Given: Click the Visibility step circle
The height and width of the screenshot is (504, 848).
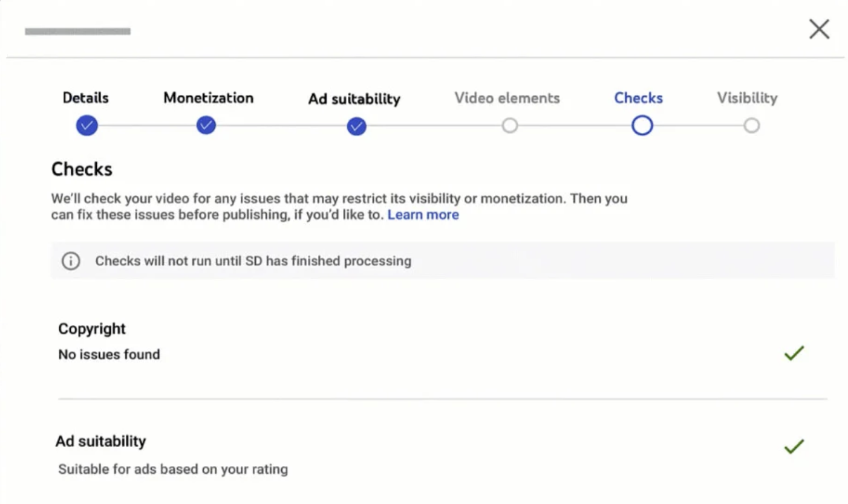Looking at the screenshot, I should click(x=751, y=126).
